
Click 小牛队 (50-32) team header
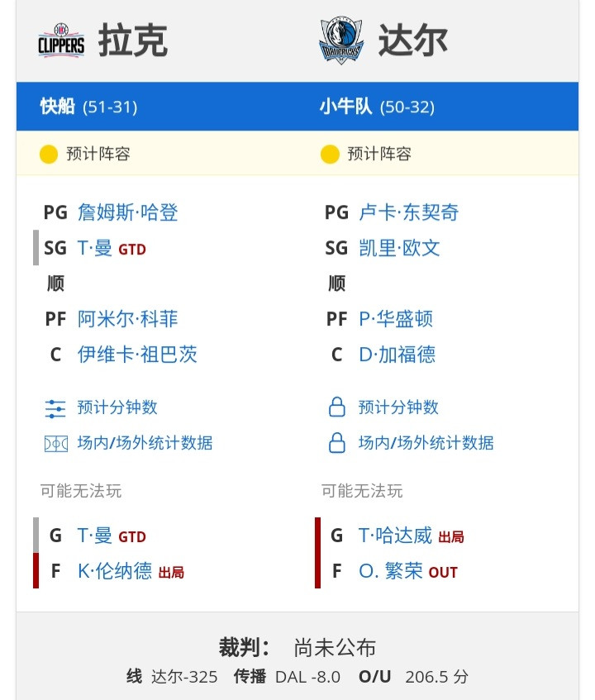coord(377,107)
